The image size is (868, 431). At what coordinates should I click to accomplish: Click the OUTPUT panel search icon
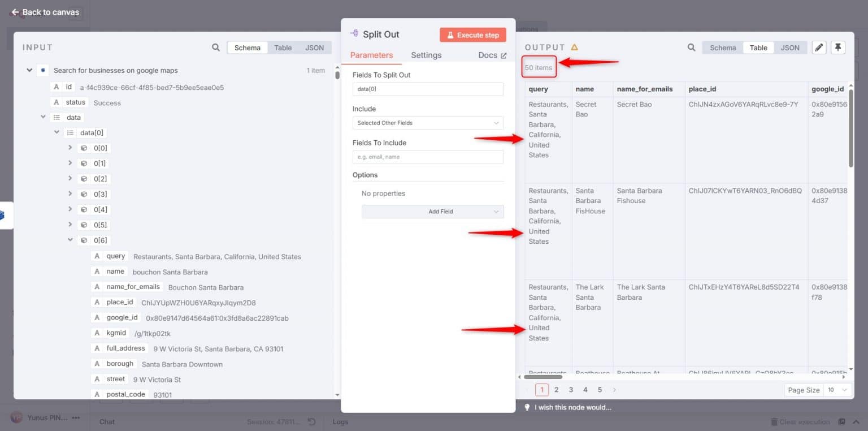691,48
